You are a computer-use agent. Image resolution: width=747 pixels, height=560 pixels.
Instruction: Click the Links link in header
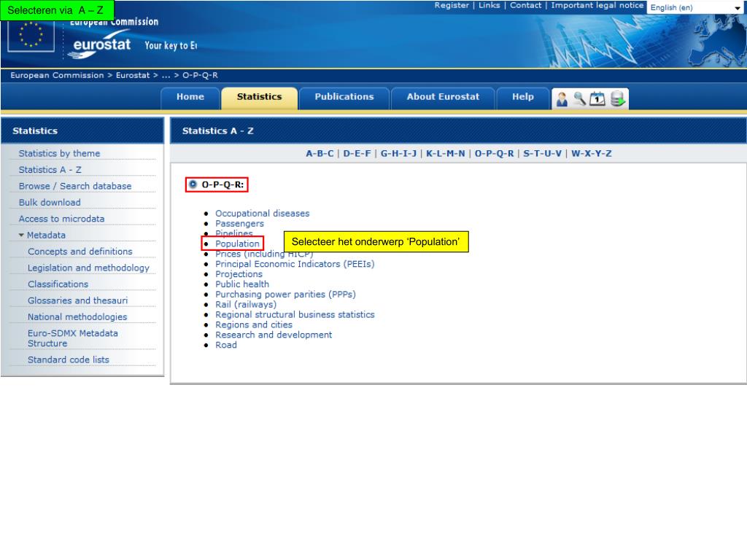[489, 5]
